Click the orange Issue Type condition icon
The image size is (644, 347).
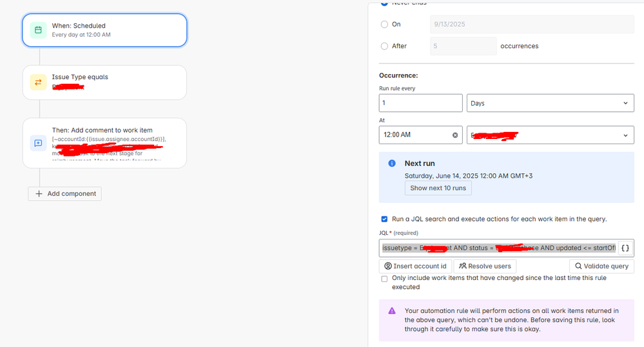pos(38,82)
